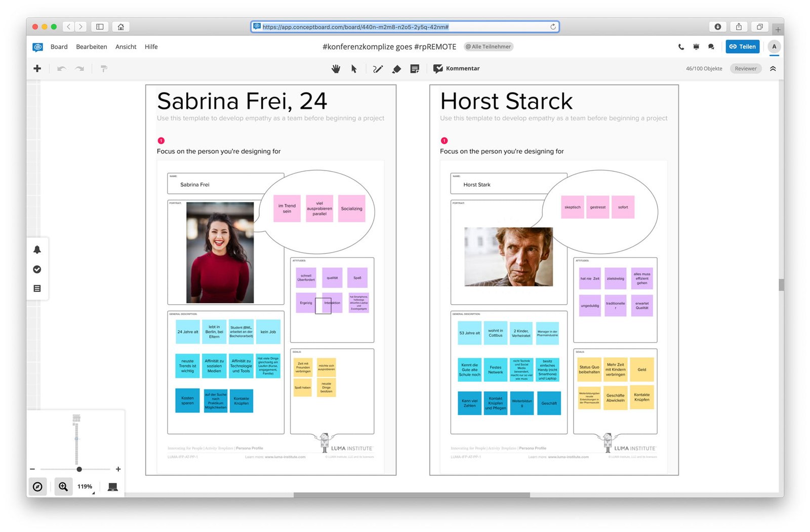Collapse the toolbar with the double chevron

pos(773,68)
